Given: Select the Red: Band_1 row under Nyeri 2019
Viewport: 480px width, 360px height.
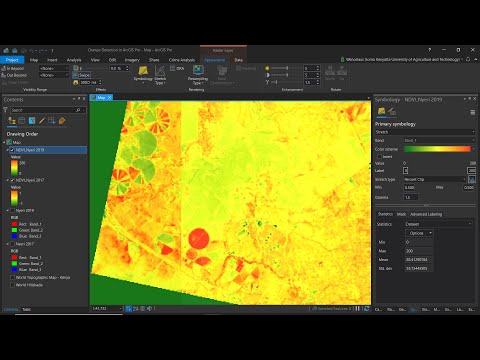Looking at the screenshot, I should 27,224.
